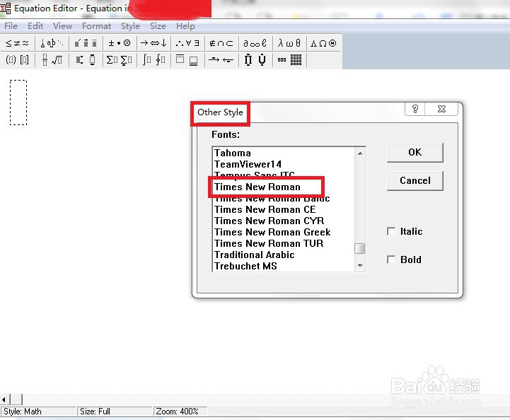
Task: Select the Traditional Arabic font
Action: [x=284, y=255]
